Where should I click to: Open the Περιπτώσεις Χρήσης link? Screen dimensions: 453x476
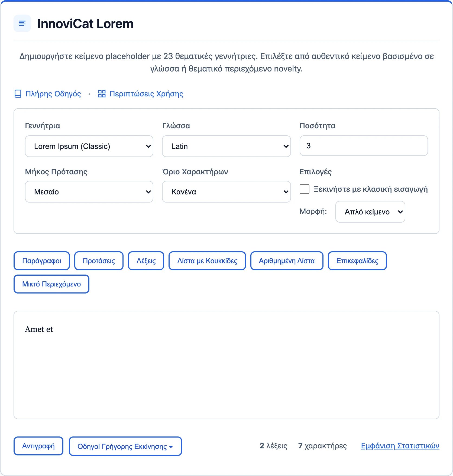click(146, 94)
